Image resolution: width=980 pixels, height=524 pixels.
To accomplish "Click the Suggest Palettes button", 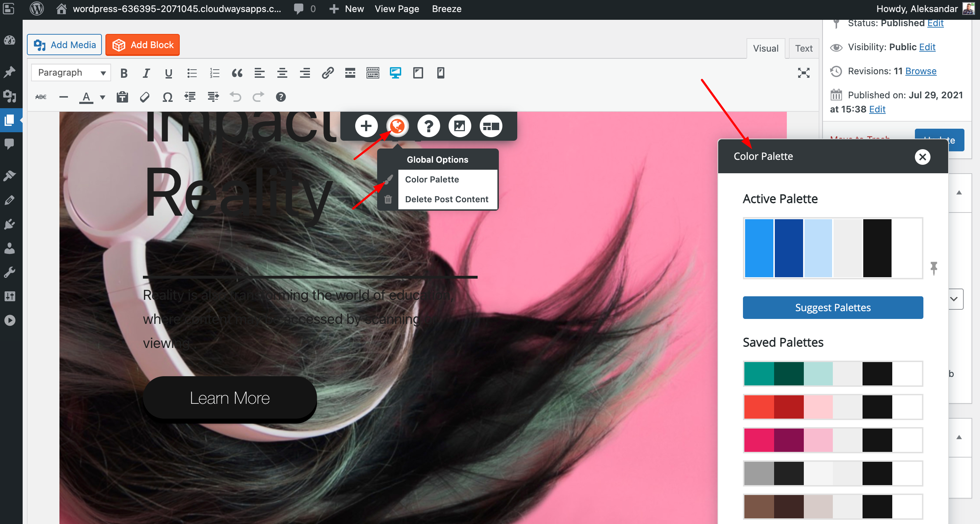I will pos(832,307).
